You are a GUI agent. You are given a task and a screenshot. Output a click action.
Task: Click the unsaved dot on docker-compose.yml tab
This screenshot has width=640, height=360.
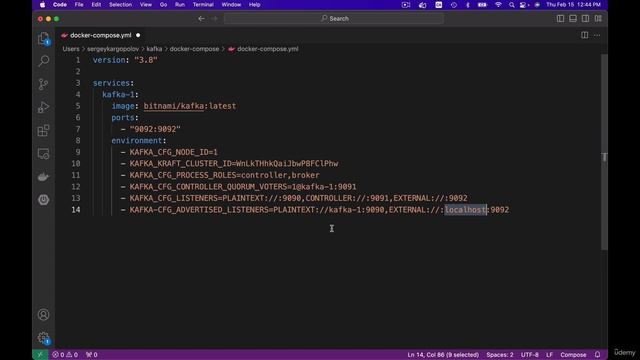click(x=138, y=35)
